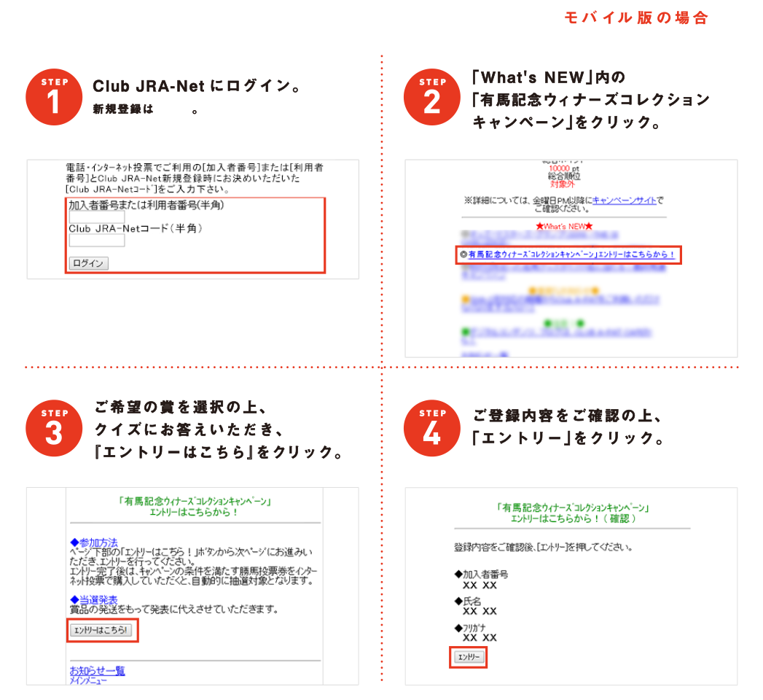Viewport: 763px width, 700px height.
Task: Click the 新規登録は text under step 1
Action: point(122,109)
